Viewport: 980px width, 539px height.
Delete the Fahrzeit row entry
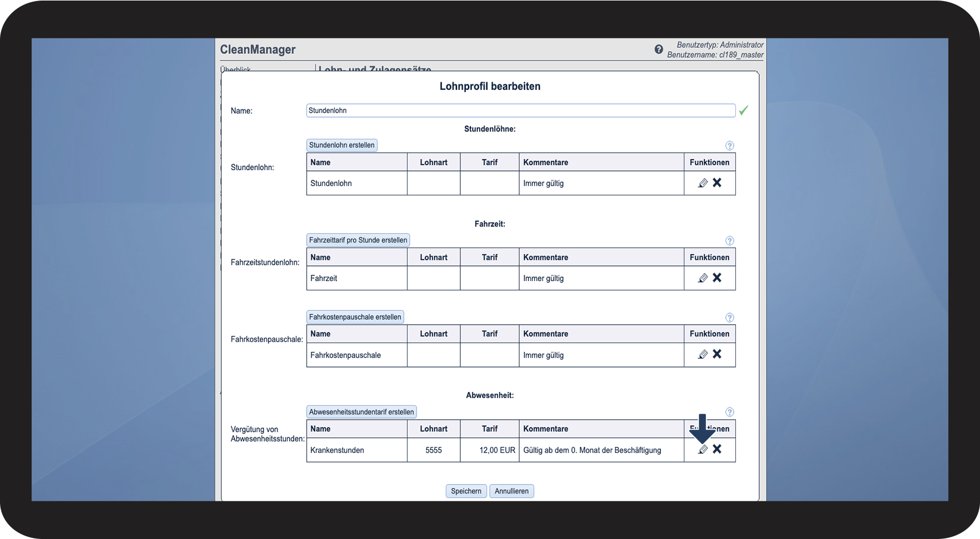click(x=717, y=278)
